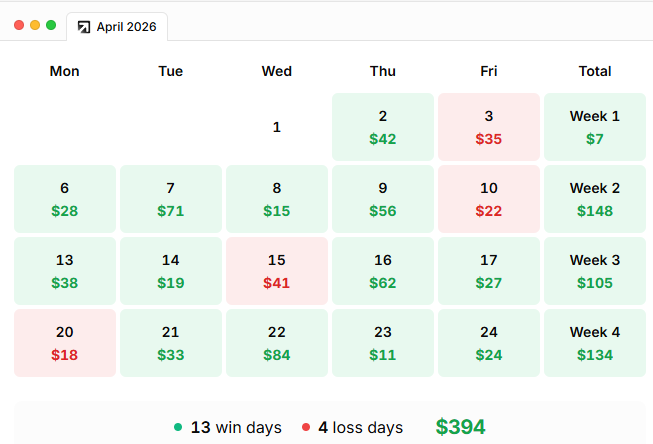Click the Week 2 total of $148
This screenshot has height=444, width=653.
[595, 199]
